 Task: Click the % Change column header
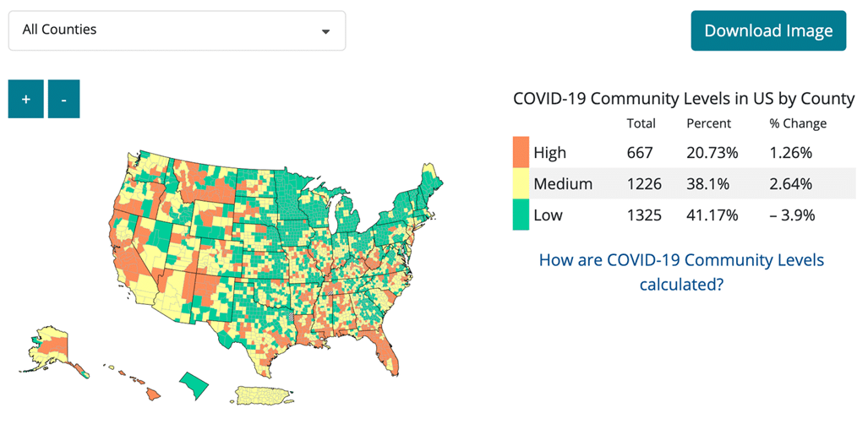tap(798, 123)
